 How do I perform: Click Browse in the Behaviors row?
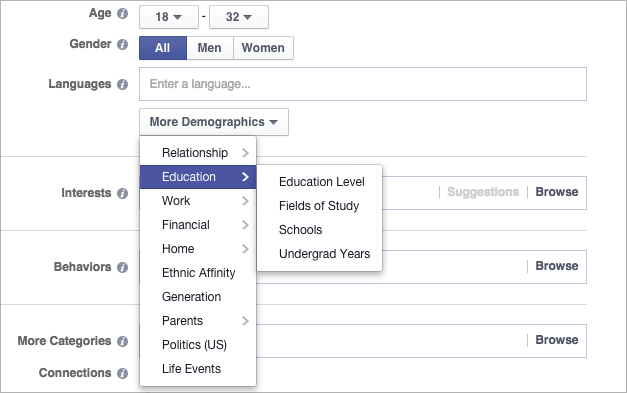point(557,266)
